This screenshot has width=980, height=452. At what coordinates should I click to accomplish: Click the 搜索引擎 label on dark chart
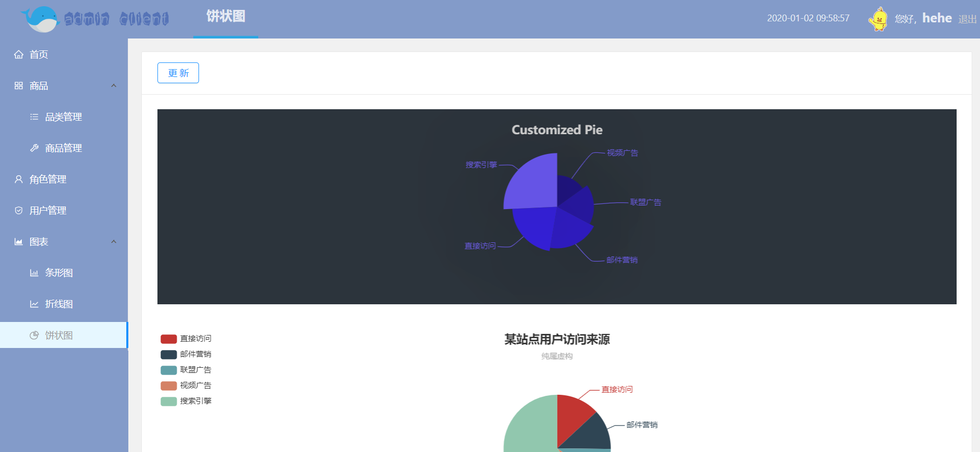(481, 165)
